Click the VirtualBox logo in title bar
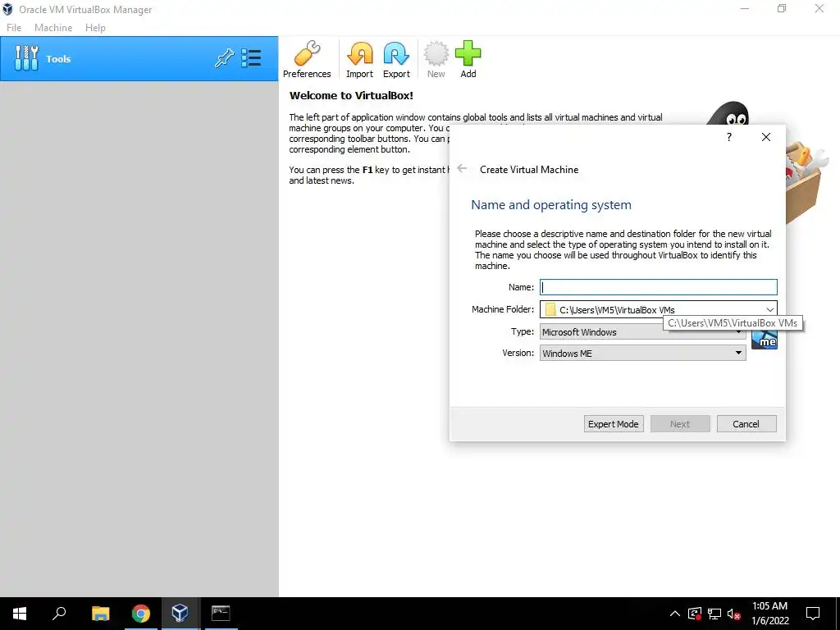Image resolution: width=840 pixels, height=630 pixels. tap(7, 9)
